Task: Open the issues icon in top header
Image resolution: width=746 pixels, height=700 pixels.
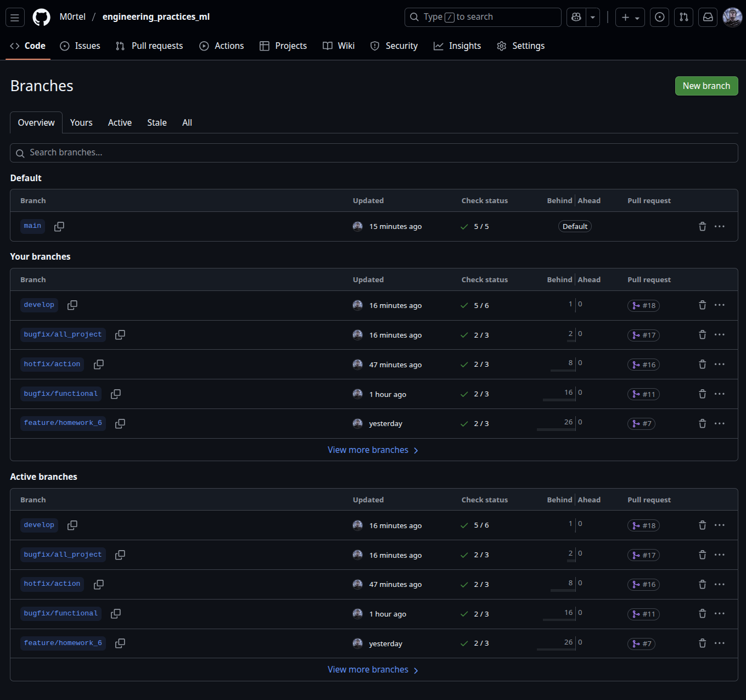Action: click(x=660, y=18)
